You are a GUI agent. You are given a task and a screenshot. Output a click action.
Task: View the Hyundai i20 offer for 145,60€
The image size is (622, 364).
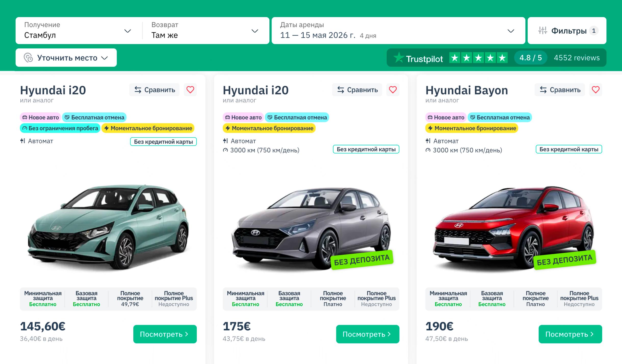[x=165, y=334]
